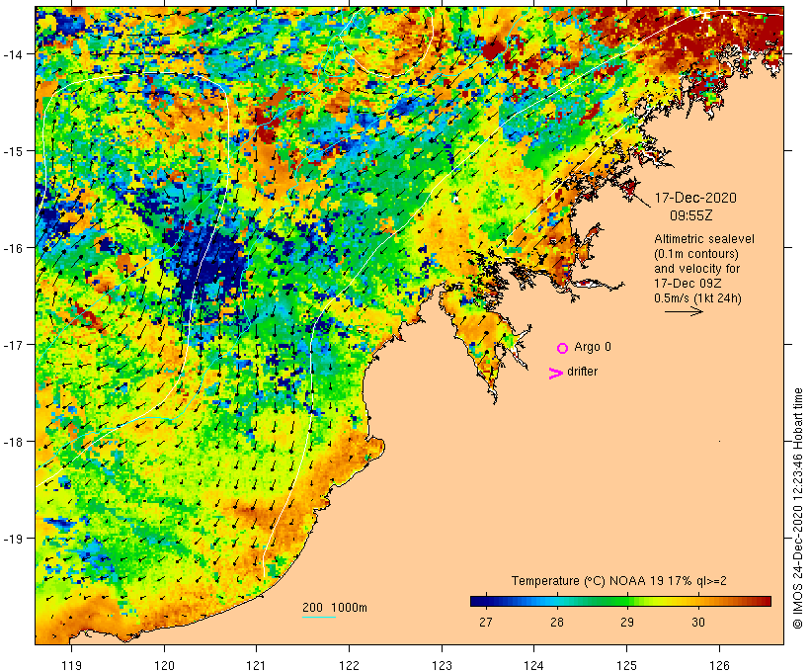810x672 pixels.
Task: Click the cyan depth contour legend line
Action: coord(319,617)
